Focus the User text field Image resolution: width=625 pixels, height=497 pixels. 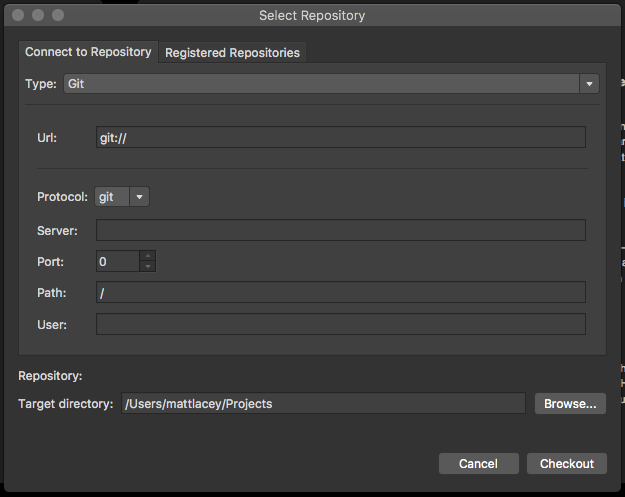(x=341, y=324)
